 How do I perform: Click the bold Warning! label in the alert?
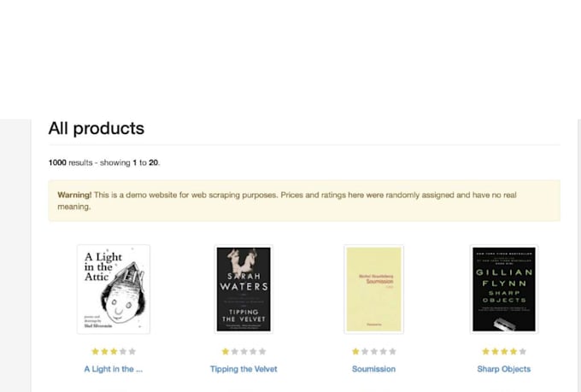(74, 195)
